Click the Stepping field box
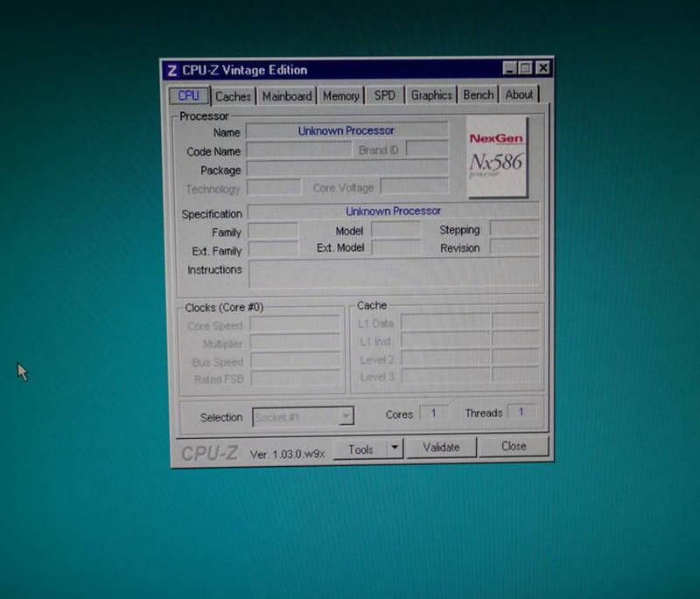 514,228
